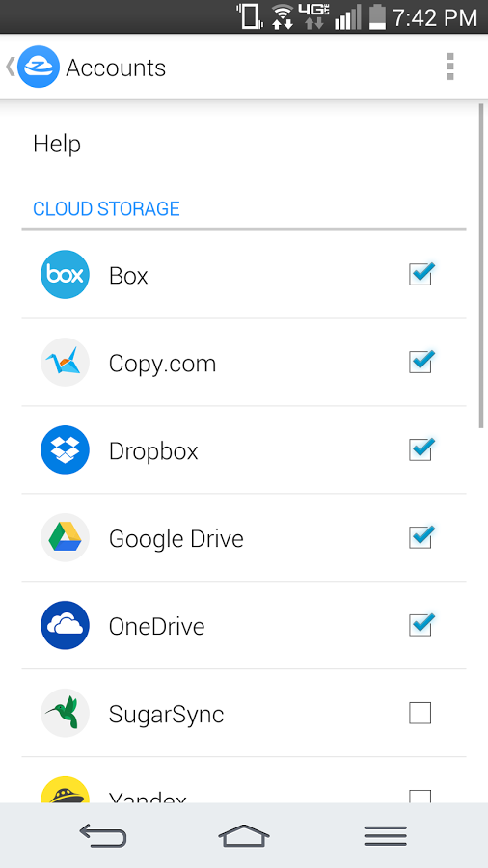Select the Dropbox label text
Screen dimensions: 488x868
153,450
